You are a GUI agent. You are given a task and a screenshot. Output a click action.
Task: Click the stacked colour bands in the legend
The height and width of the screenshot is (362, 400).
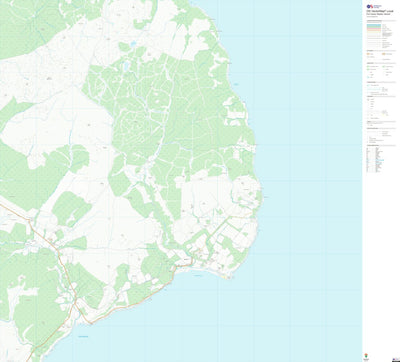tap(374, 28)
